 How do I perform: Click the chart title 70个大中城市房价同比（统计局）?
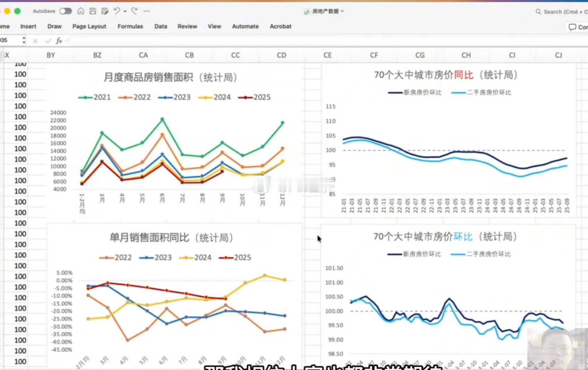(446, 75)
